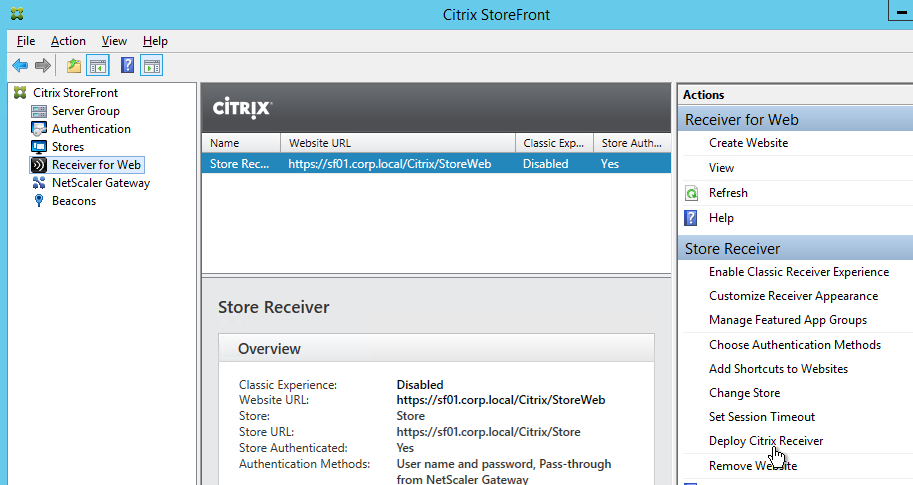Sort by the Website URL column header

[x=398, y=143]
